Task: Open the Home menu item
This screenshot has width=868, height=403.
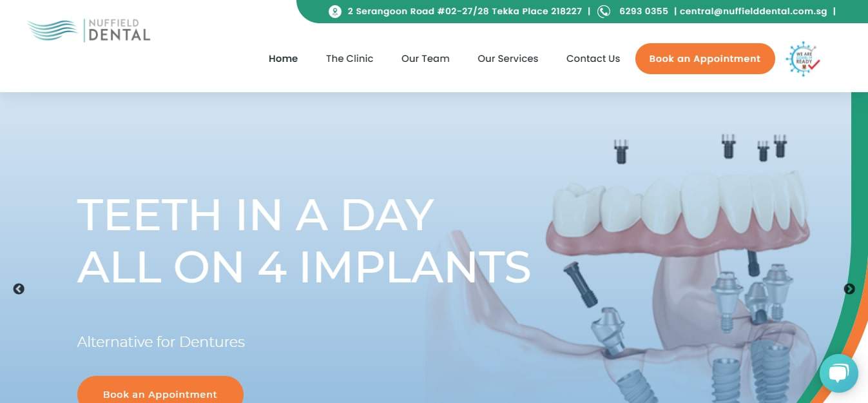Action: pyautogui.click(x=283, y=59)
